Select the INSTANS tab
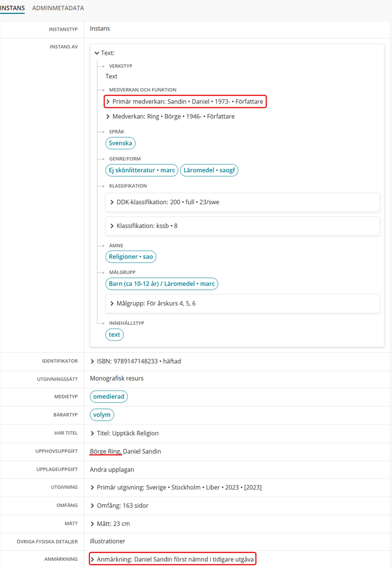 12,8
